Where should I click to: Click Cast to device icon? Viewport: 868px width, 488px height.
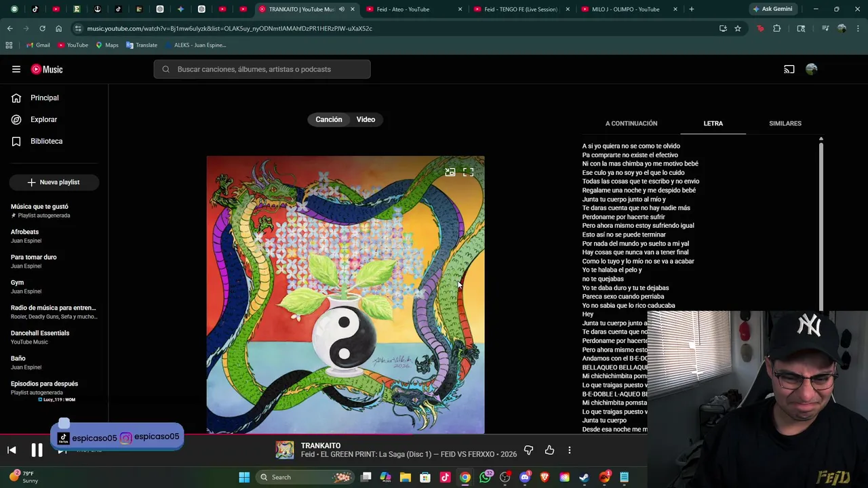point(789,69)
